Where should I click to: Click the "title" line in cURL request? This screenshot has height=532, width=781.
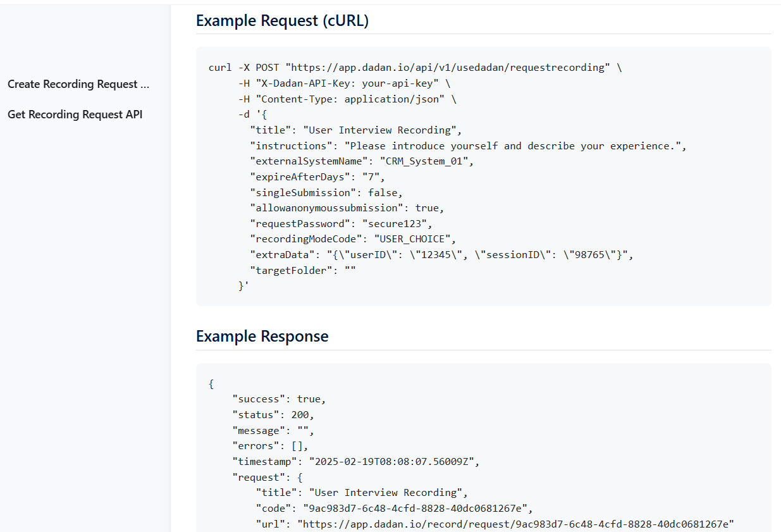(x=356, y=130)
